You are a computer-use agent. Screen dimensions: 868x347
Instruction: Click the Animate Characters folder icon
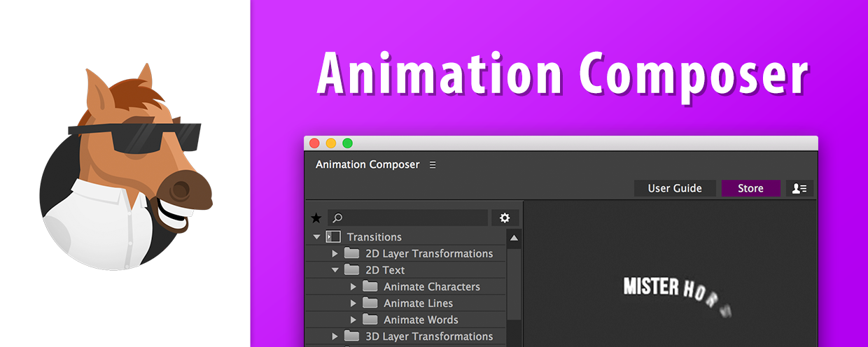(x=370, y=287)
